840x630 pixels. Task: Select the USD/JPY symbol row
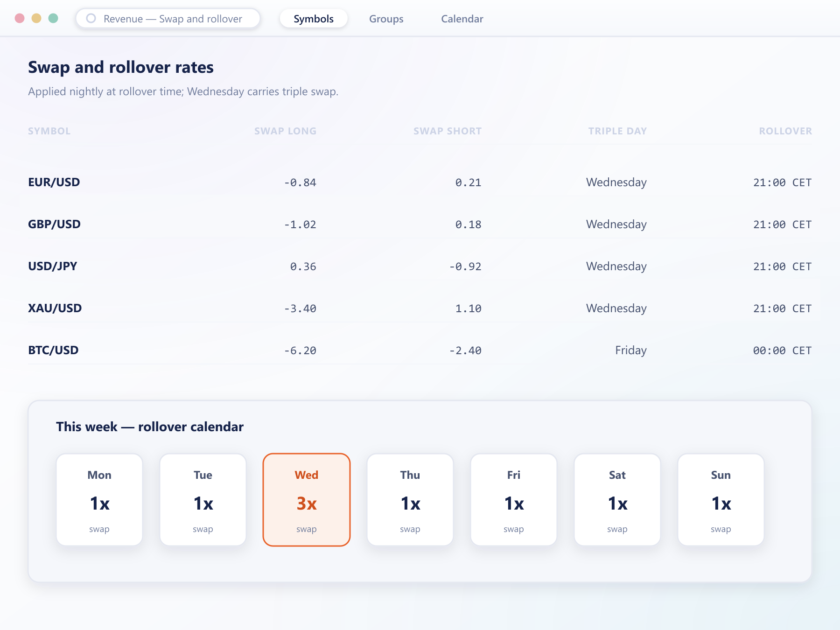420,266
